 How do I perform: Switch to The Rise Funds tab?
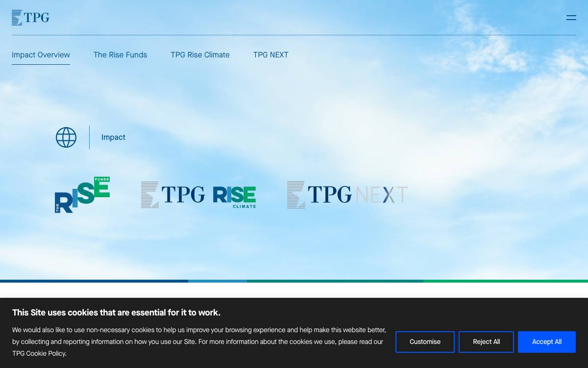120,55
